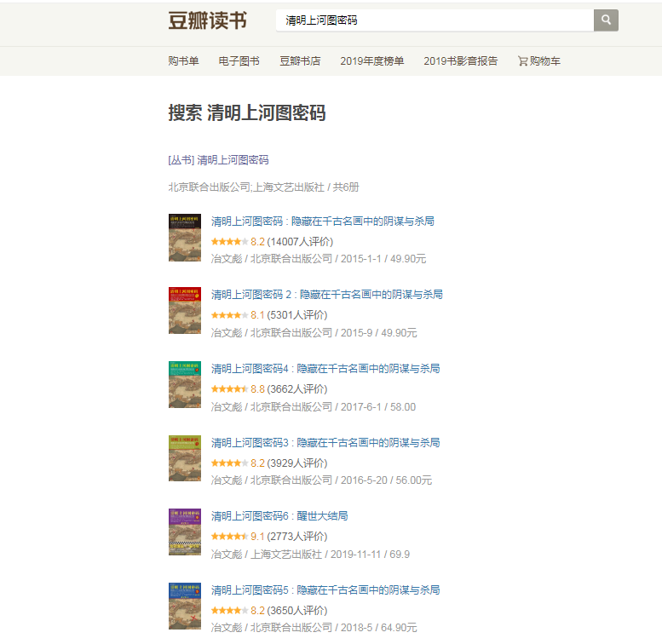Open 清明上河图密码6 : 醒世大结局 link
Screen dimensions: 662x644
coord(279,516)
